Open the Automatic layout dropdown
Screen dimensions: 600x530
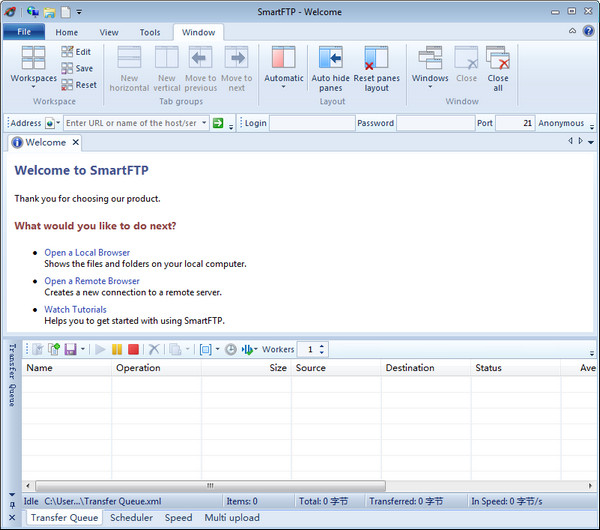coord(284,68)
